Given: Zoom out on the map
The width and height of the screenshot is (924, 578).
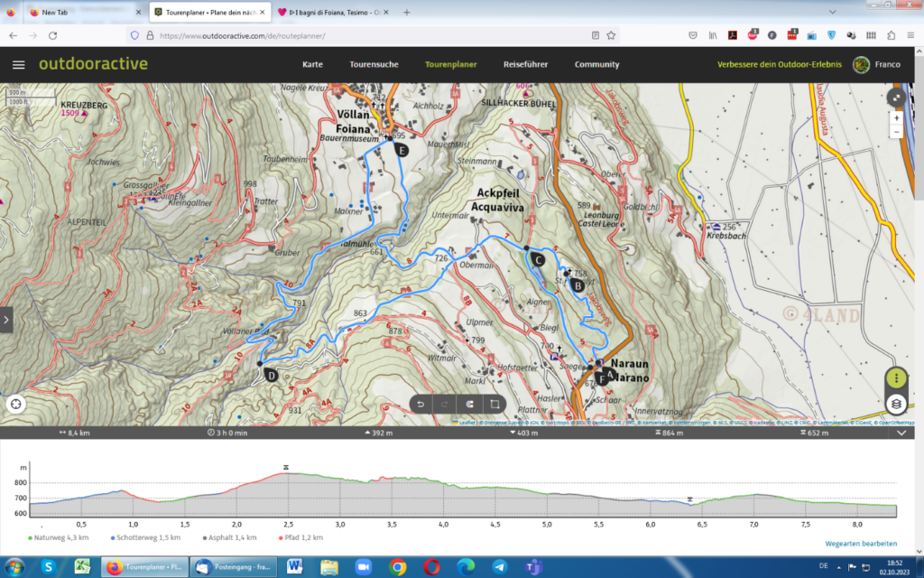Looking at the screenshot, I should (x=896, y=132).
